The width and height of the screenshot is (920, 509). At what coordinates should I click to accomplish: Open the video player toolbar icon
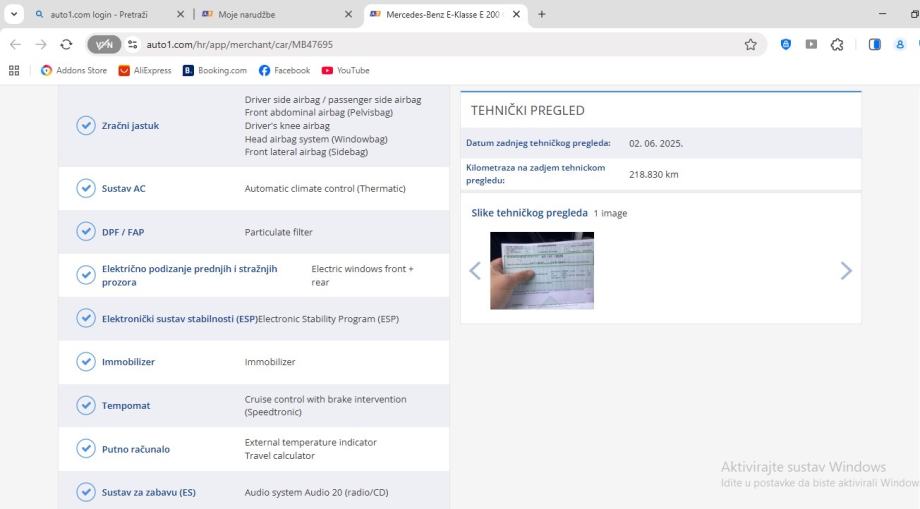tap(811, 44)
